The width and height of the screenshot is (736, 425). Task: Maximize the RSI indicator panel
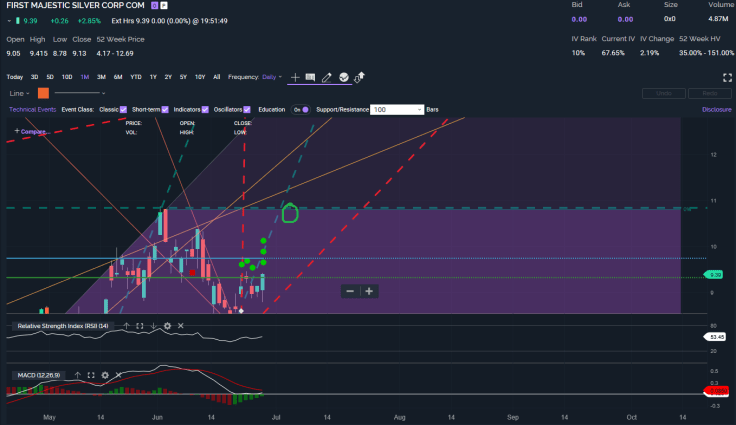click(x=139, y=326)
